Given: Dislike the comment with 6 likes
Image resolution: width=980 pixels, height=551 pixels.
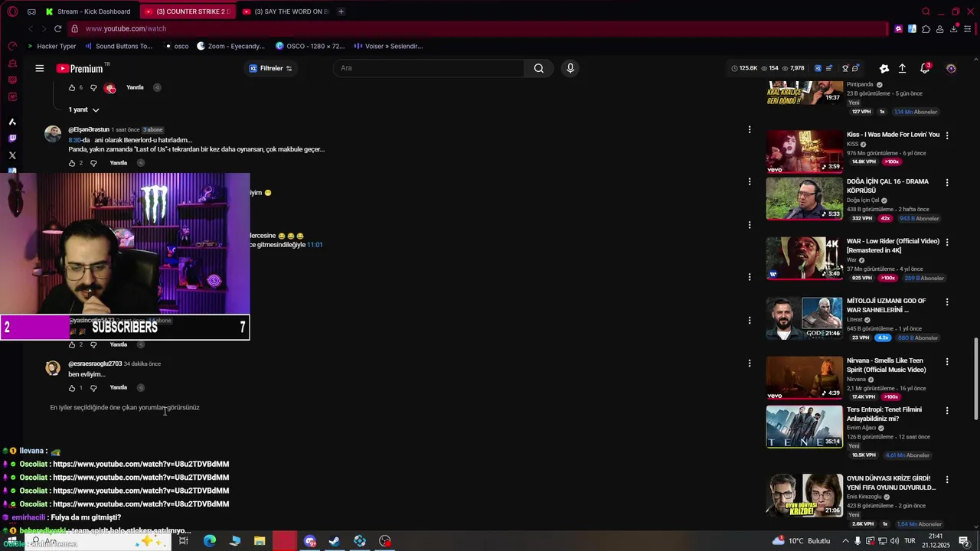Looking at the screenshot, I should [93, 88].
